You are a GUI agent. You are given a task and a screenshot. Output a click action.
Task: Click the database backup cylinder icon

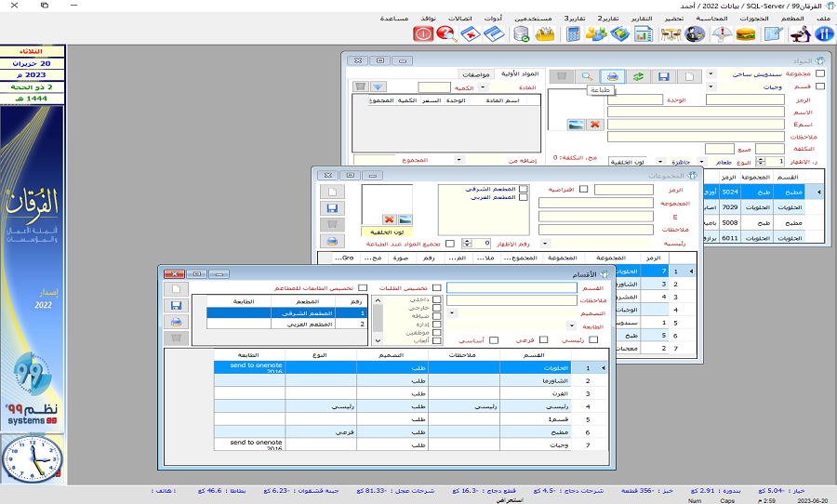pos(521,34)
